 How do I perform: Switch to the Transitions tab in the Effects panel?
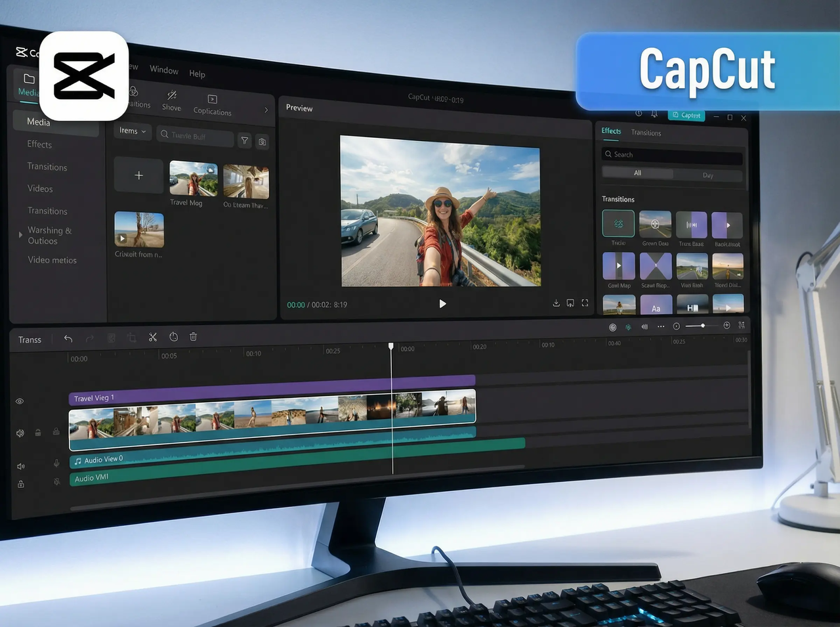pos(646,133)
